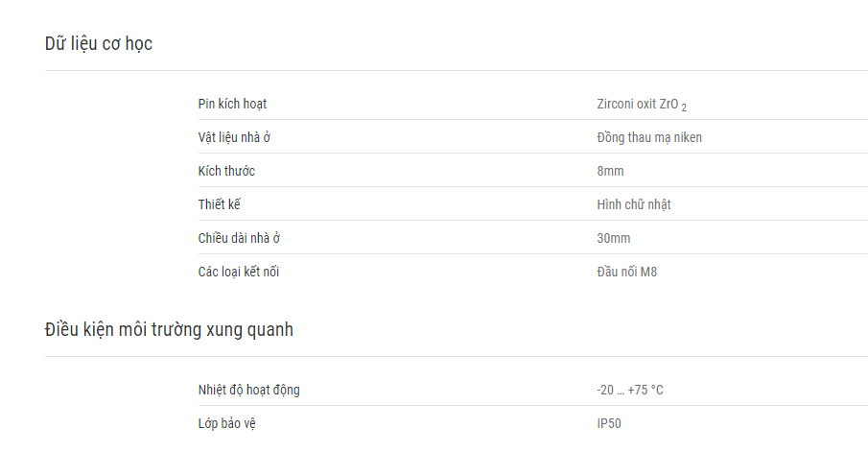The width and height of the screenshot is (868, 476).
Task: Click the divider line under 'Dữ liệu cơ học'
Action: [x=457, y=70]
